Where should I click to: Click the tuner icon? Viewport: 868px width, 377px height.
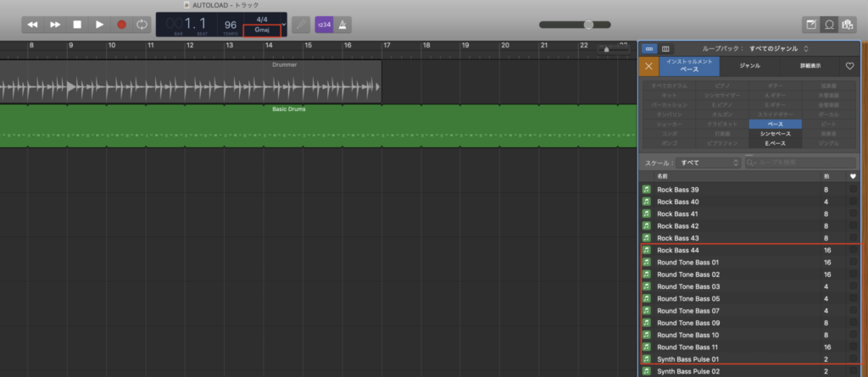[300, 25]
